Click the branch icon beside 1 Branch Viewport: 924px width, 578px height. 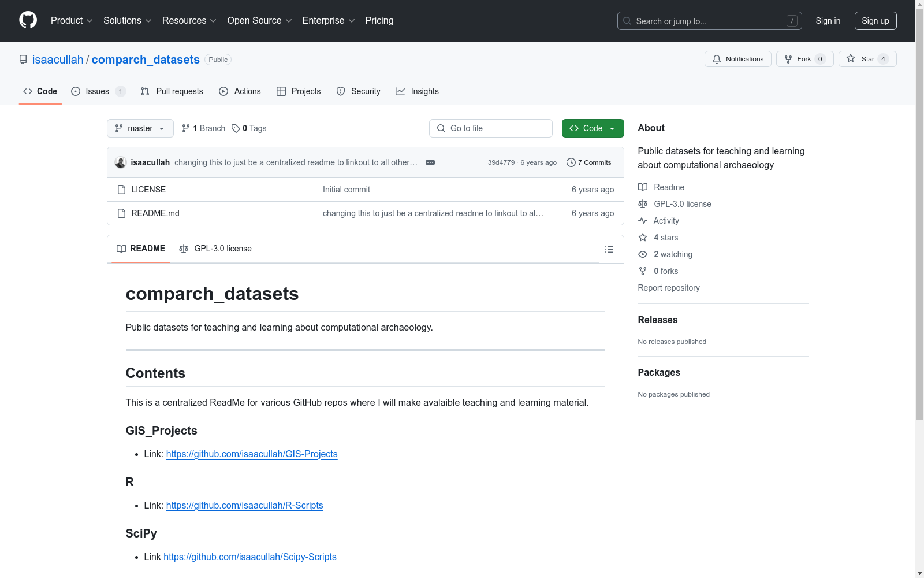click(186, 128)
